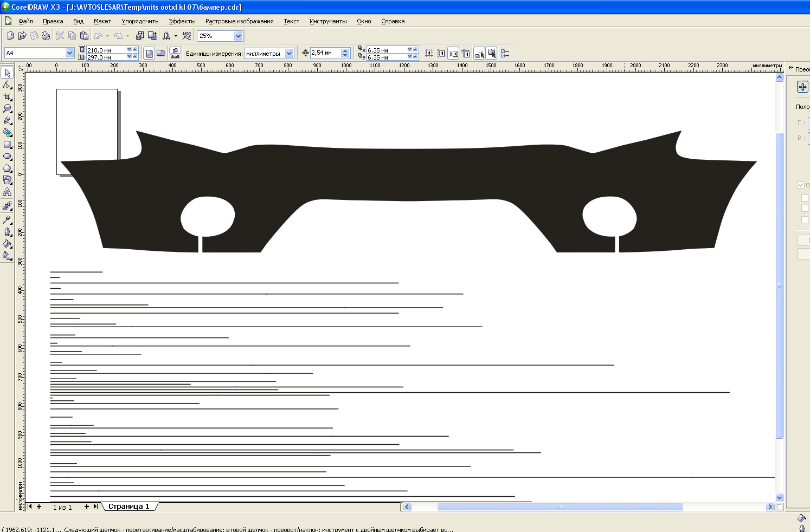Choose the Polygon tool
The height and width of the screenshot is (532, 810).
pos(8,168)
